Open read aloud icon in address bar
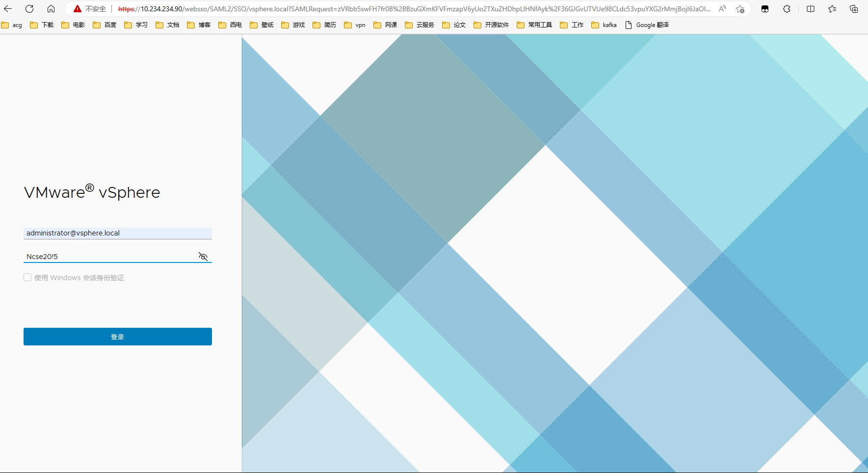The width and height of the screenshot is (868, 473). click(x=722, y=9)
